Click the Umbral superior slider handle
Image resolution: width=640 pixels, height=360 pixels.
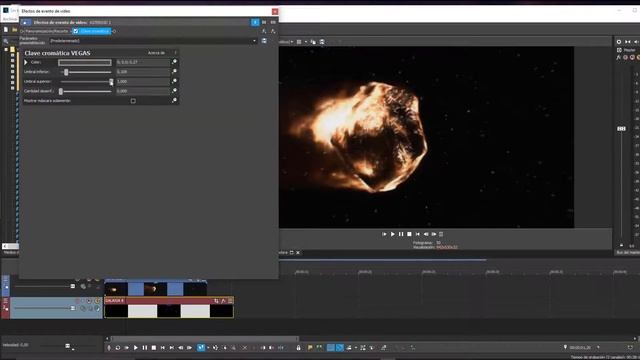[x=111, y=82]
